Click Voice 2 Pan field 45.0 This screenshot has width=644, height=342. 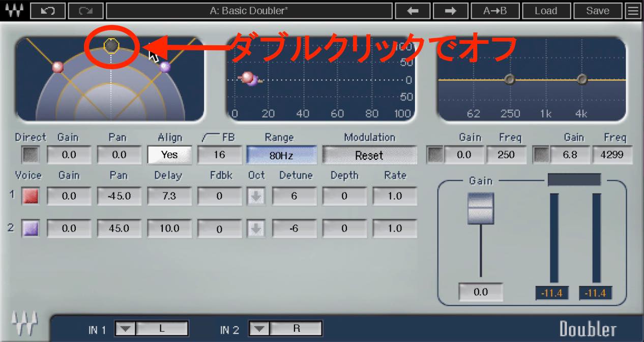pos(119,229)
